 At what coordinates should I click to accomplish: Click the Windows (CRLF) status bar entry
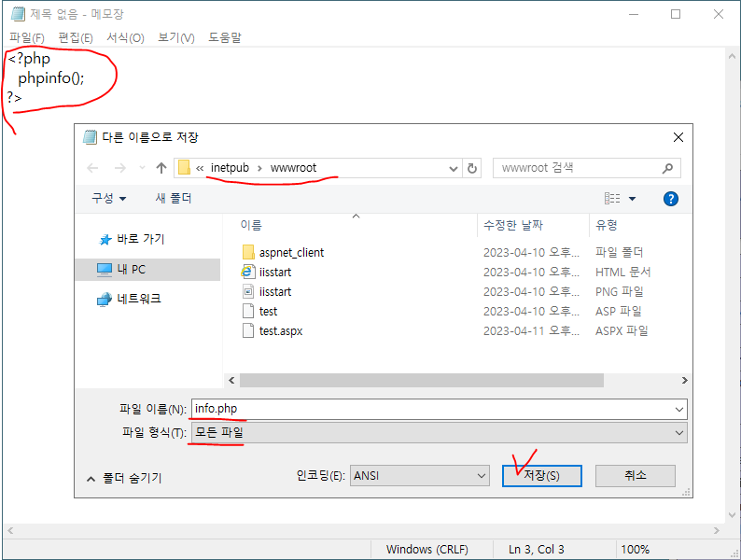[x=427, y=549]
